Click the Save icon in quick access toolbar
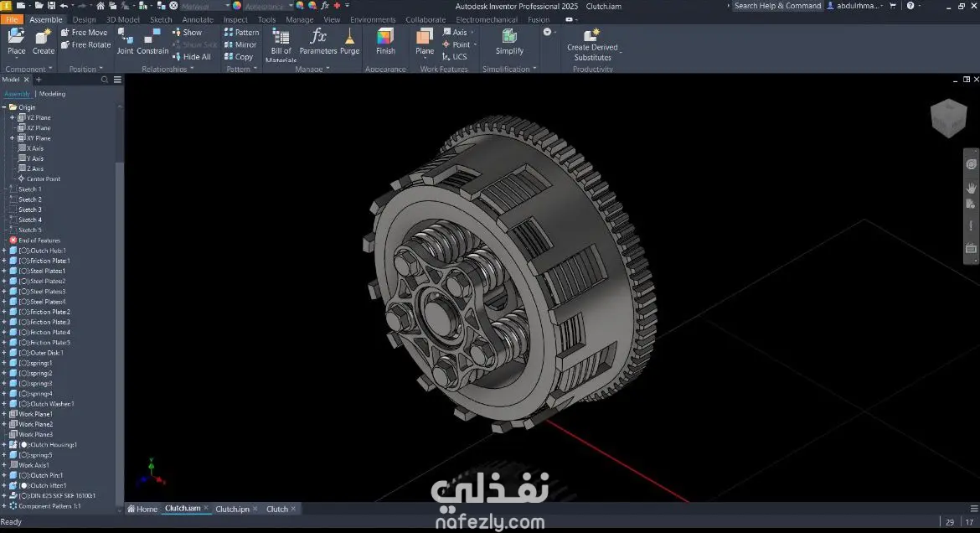Viewport: 980px width, 533px height. point(51,6)
